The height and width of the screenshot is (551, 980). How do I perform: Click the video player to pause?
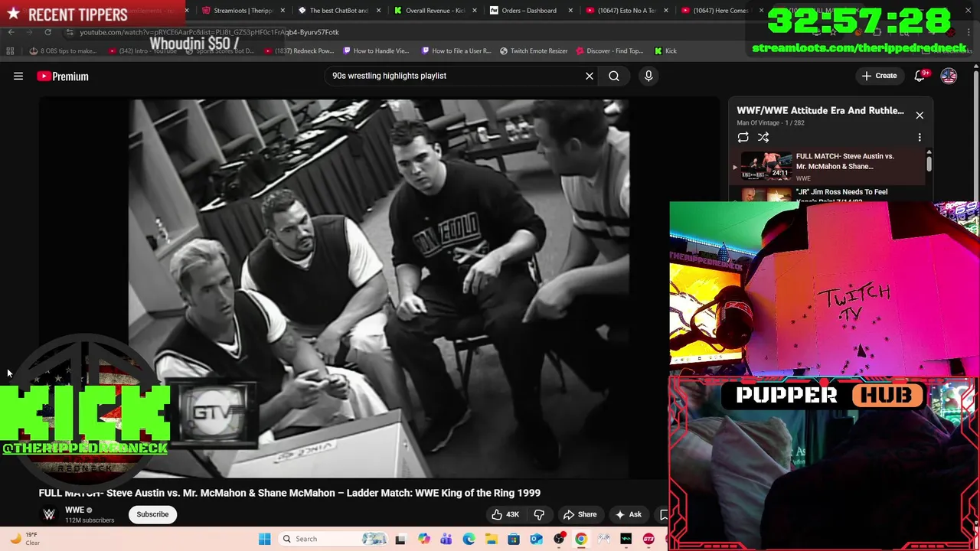click(x=379, y=289)
